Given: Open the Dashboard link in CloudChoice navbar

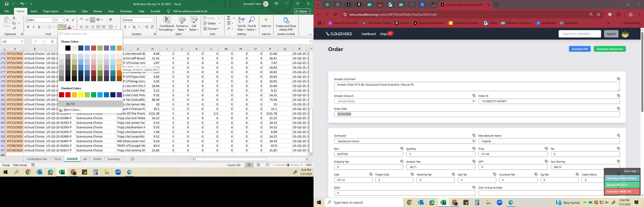Looking at the screenshot, I should tap(369, 34).
